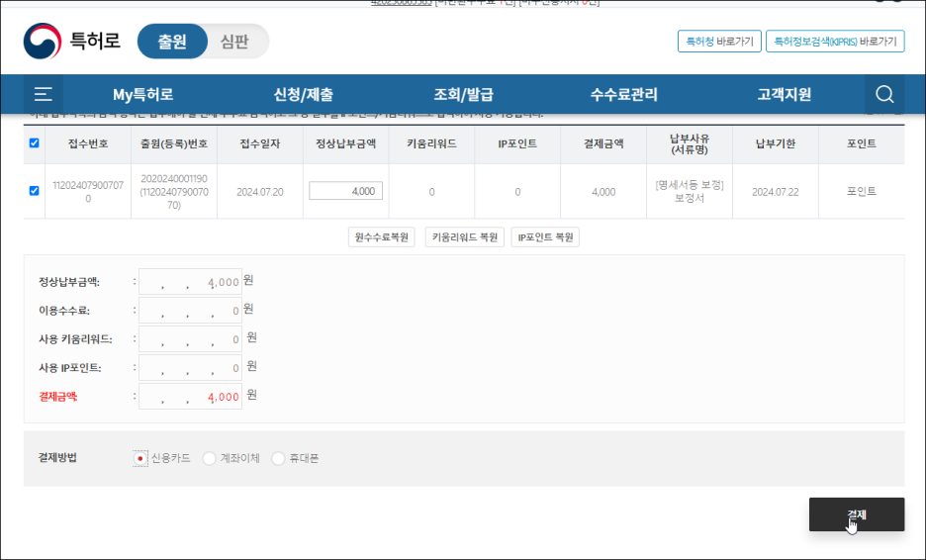Image resolution: width=926 pixels, height=560 pixels.
Task: Click the 접수일자 column header
Action: pos(260,143)
